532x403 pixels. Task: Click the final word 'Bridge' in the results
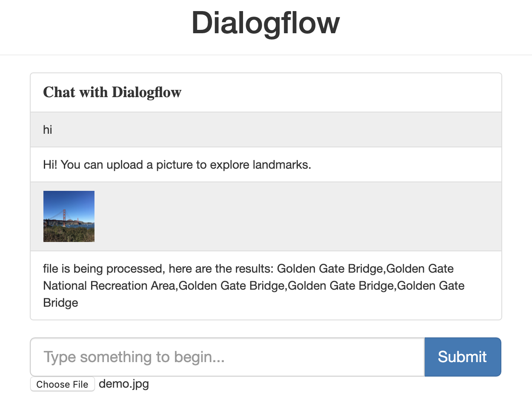61,303
